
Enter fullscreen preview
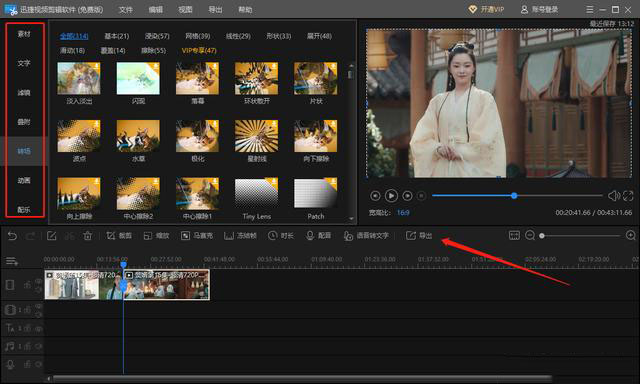coord(628,196)
